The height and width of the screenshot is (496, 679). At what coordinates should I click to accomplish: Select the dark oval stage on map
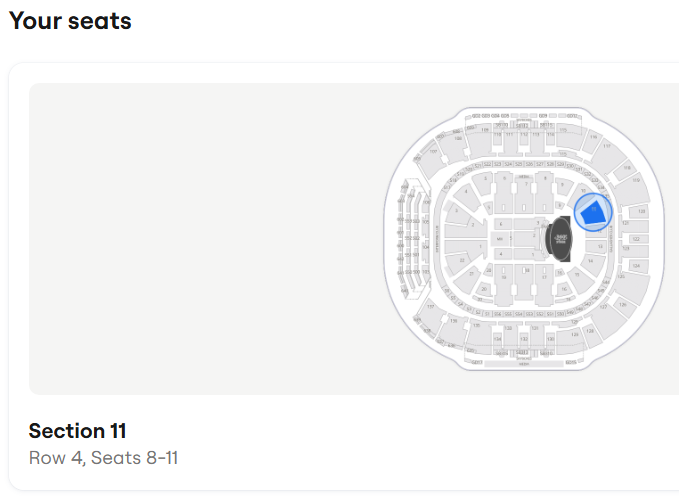click(x=560, y=239)
